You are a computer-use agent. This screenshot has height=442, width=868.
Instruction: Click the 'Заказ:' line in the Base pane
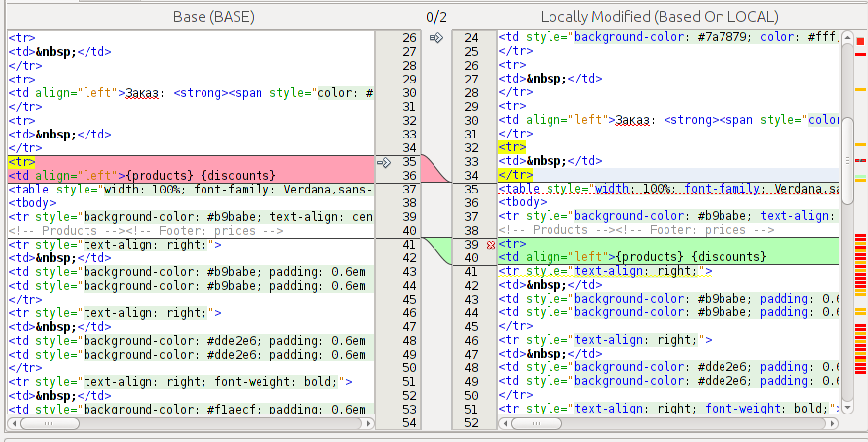[x=191, y=93]
